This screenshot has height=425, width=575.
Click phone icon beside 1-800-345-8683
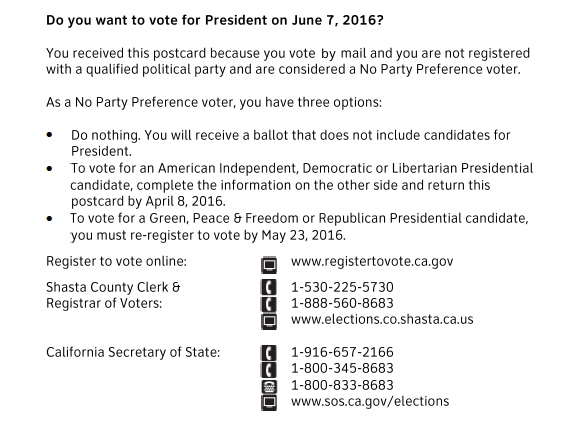269,370
